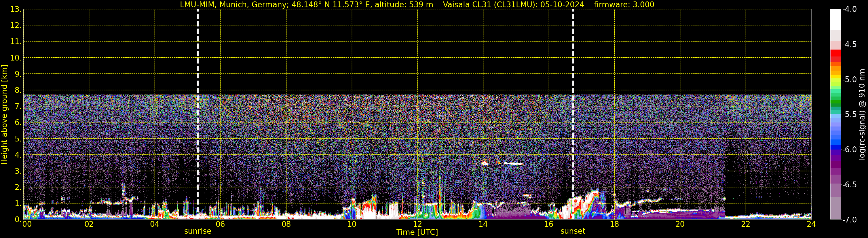Click the time axis tick '04'
This screenshot has width=868, height=238.
155,224
